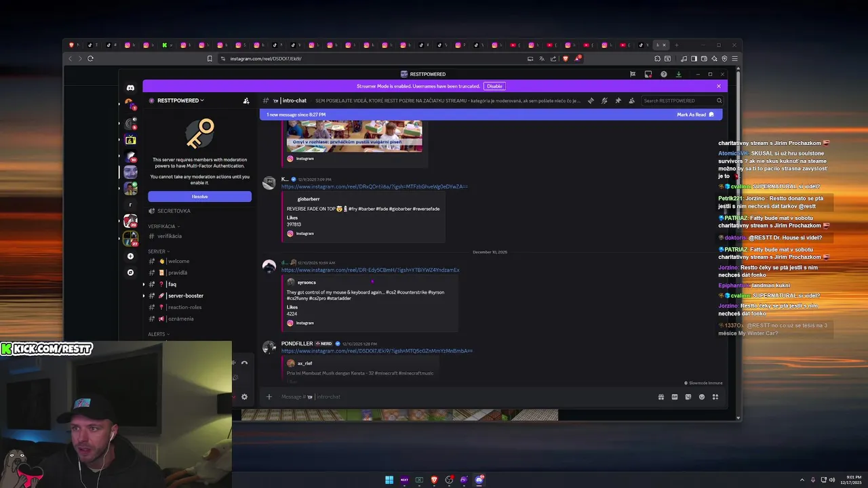Open browser extensions puzzle icon
This screenshot has height=488, width=868.
[x=657, y=58]
